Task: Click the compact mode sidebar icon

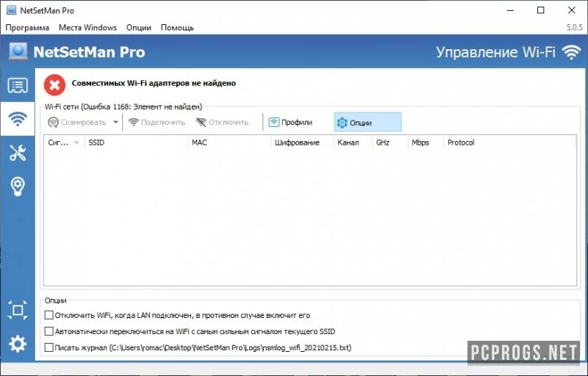Action: coord(18,310)
